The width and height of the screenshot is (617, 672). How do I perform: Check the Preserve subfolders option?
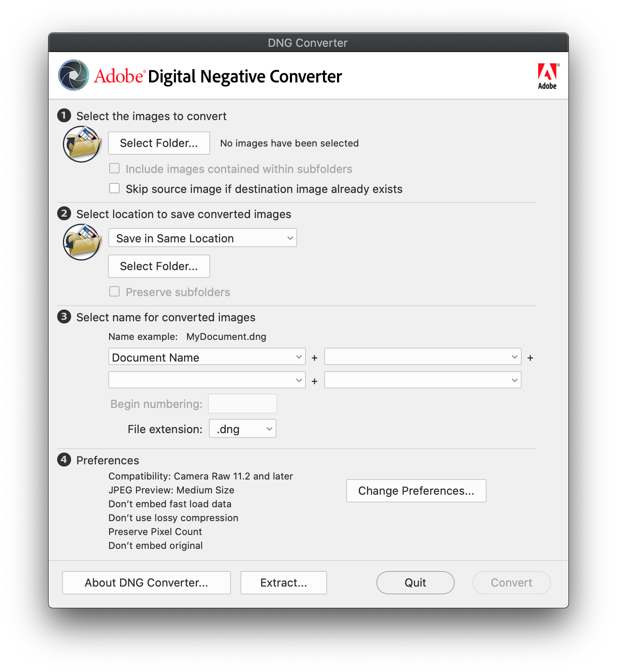(114, 292)
